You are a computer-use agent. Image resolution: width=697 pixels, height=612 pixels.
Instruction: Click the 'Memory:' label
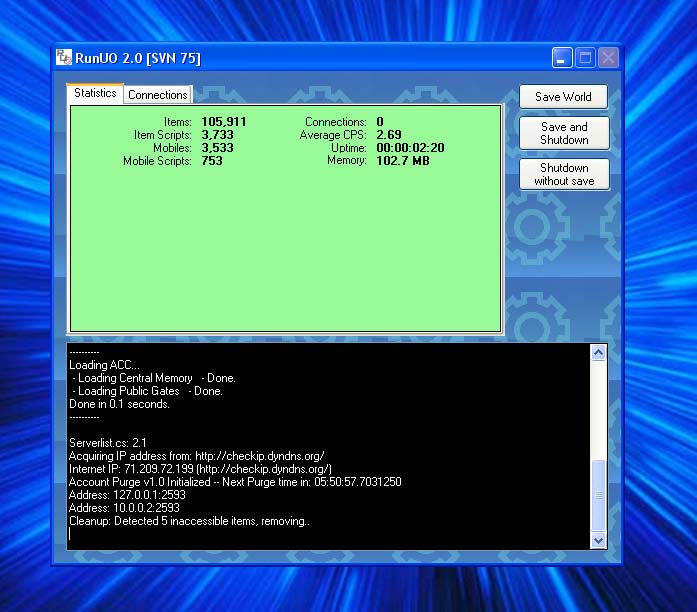[x=347, y=160]
